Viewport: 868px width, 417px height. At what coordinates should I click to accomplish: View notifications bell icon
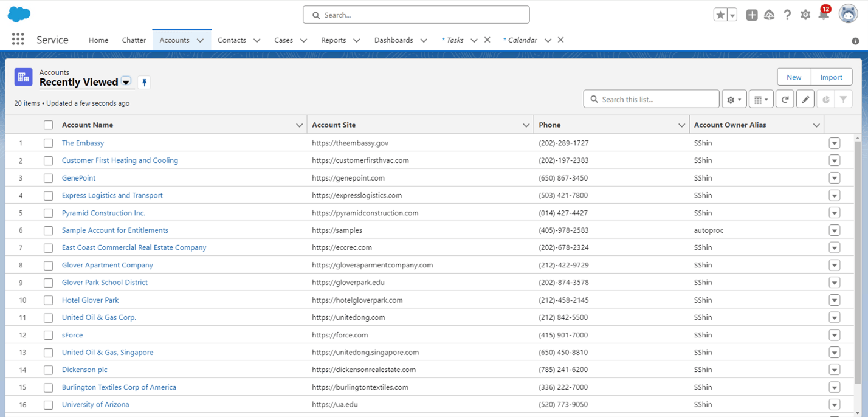pos(824,15)
